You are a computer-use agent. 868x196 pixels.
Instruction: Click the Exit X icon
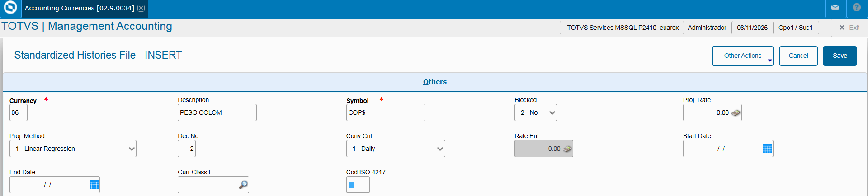coord(842,28)
